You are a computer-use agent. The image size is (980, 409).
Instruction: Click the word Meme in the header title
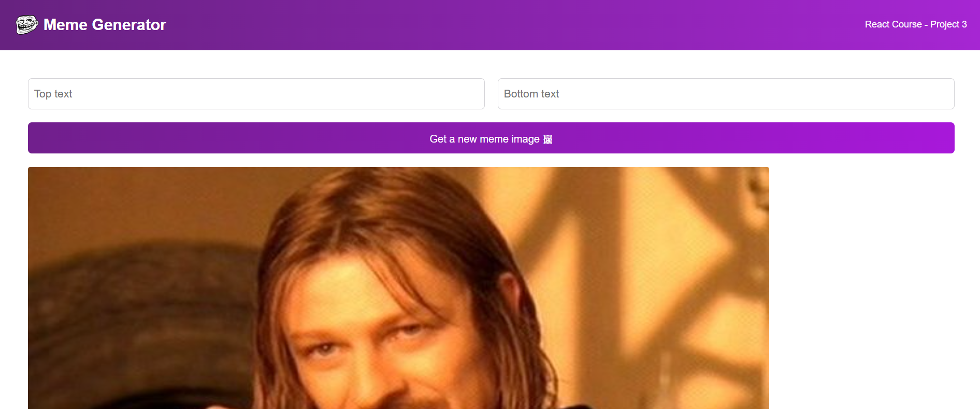tap(65, 24)
